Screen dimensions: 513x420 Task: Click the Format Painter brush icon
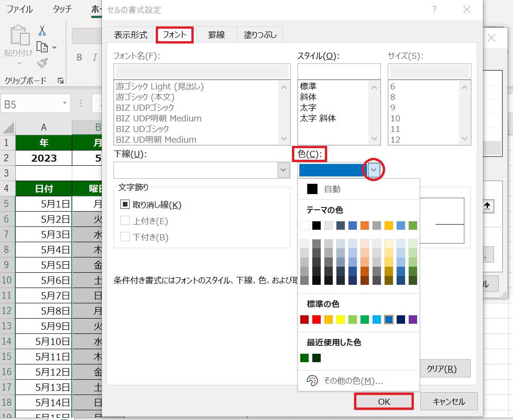[x=42, y=63]
